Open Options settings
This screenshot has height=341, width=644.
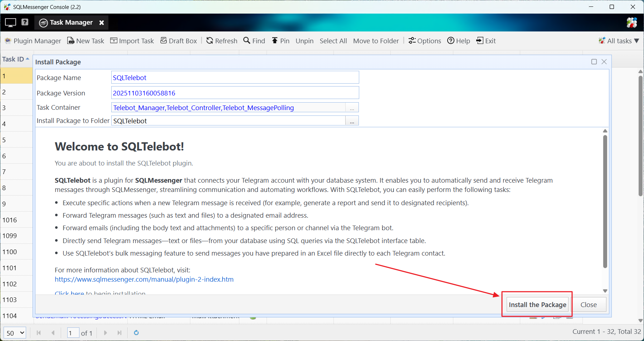pyautogui.click(x=425, y=41)
